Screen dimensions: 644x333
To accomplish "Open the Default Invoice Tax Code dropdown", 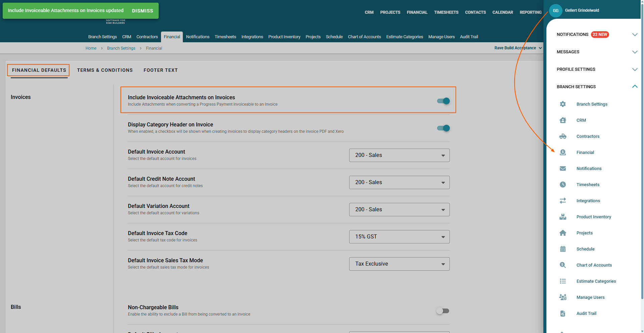I will (x=399, y=237).
